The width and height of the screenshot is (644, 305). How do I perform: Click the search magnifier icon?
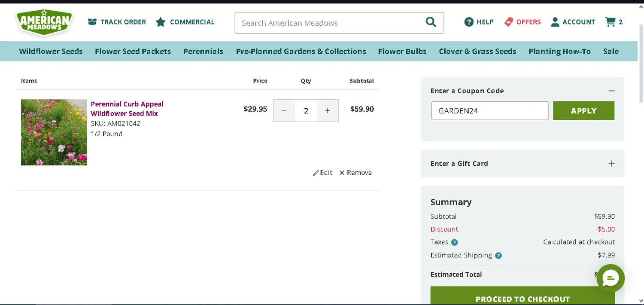(431, 22)
